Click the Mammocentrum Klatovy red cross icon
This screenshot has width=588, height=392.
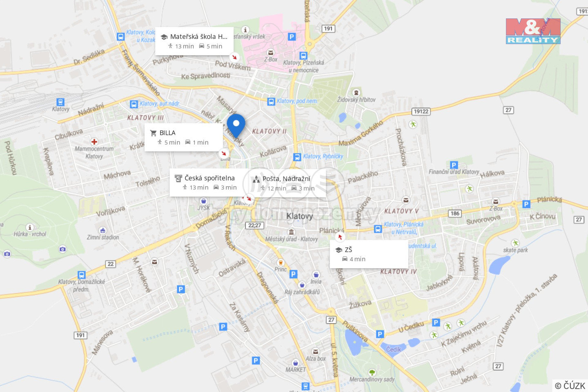click(94, 142)
